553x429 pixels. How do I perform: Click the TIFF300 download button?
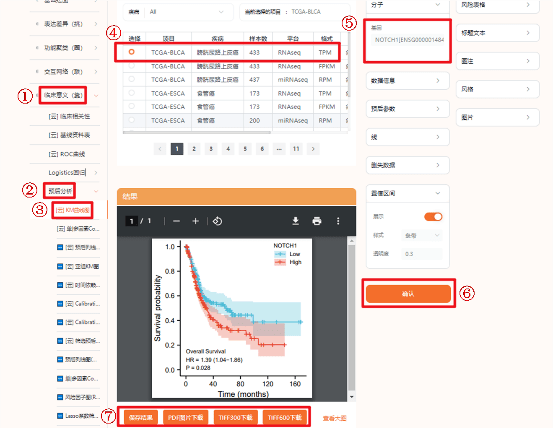click(x=235, y=417)
